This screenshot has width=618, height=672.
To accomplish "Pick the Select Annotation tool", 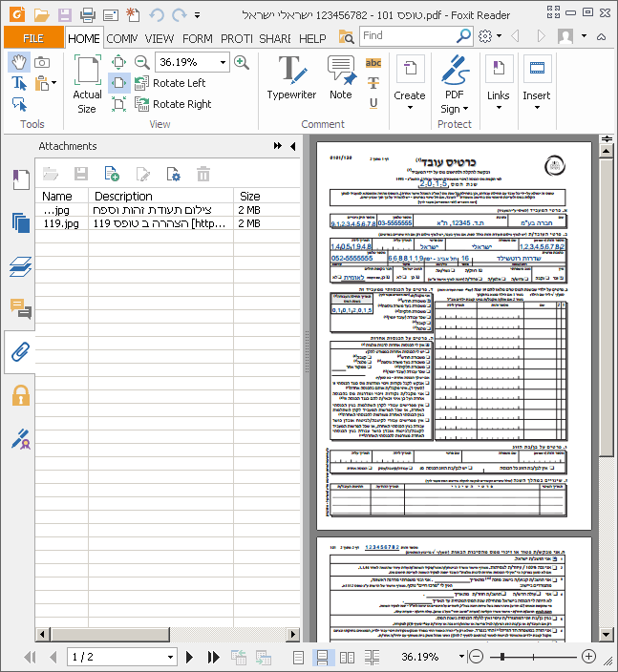I will (x=19, y=104).
